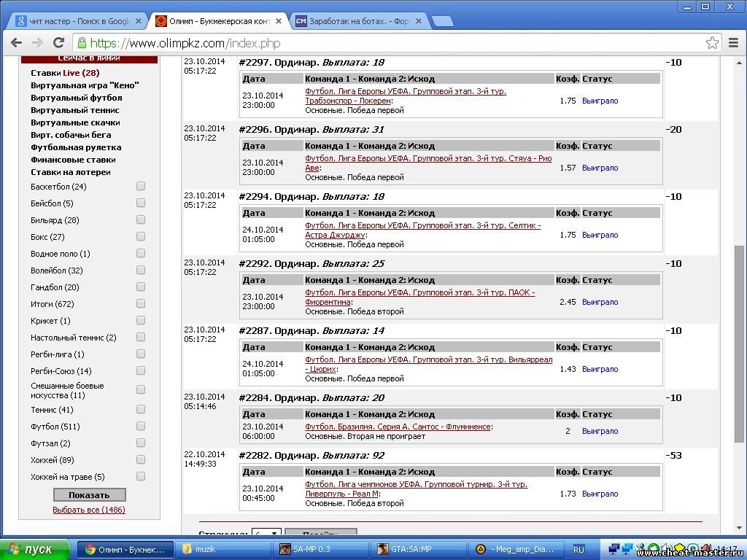Enable the Баскетбол (24) checkbox

(141, 187)
